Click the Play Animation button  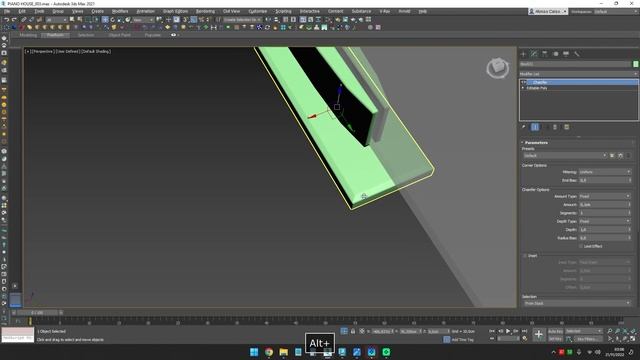[x=508, y=331]
